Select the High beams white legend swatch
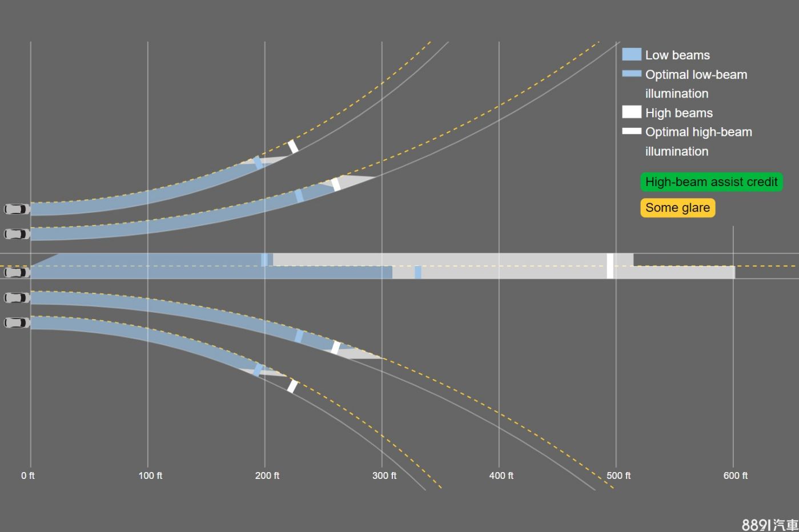799x532 pixels. click(631, 112)
